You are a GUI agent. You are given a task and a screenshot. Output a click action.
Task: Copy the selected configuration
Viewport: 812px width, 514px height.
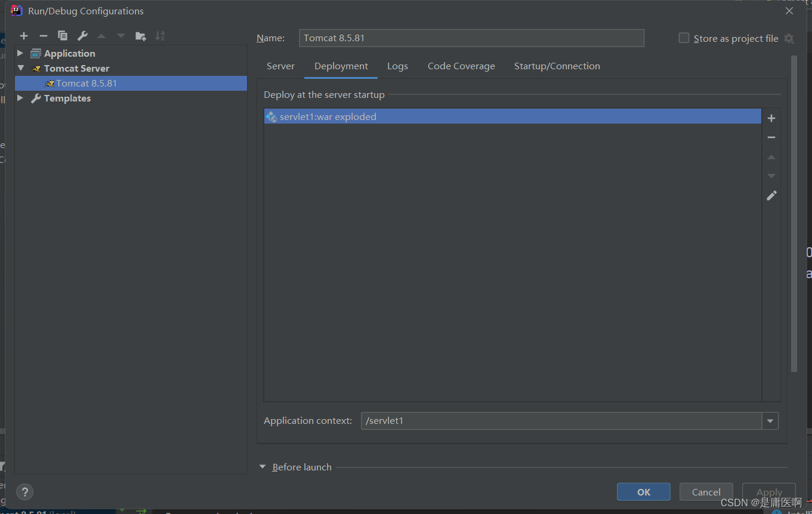pyautogui.click(x=63, y=36)
